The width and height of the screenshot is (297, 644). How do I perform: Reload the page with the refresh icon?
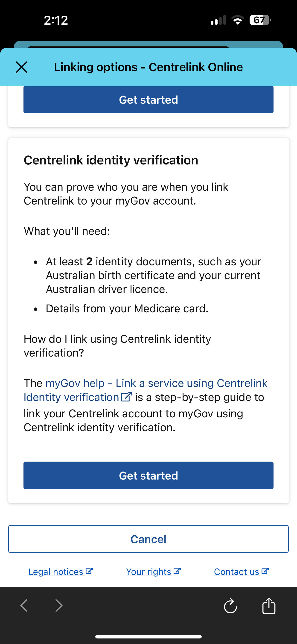230,606
